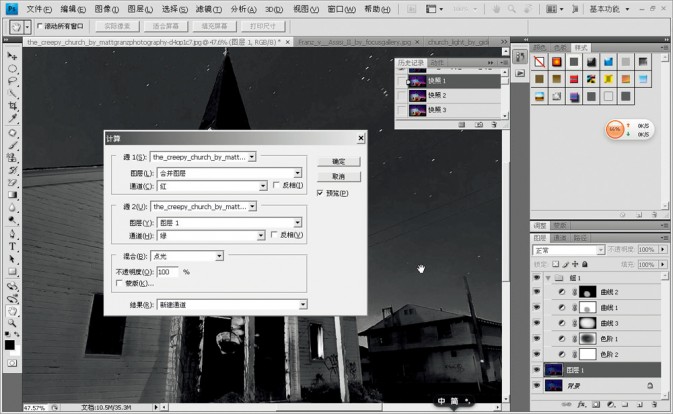Screen dimensions: 673x414
Task: Open the 结果 result dropdown
Action: pyautogui.click(x=232, y=305)
